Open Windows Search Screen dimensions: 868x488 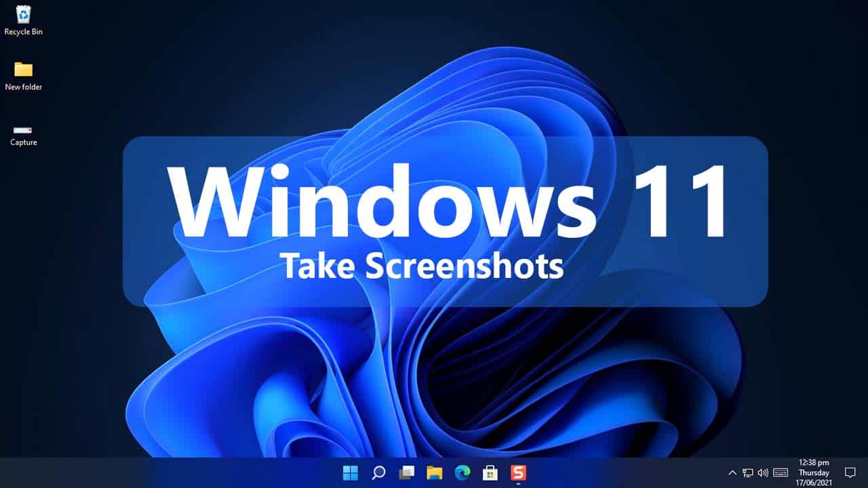(x=379, y=473)
